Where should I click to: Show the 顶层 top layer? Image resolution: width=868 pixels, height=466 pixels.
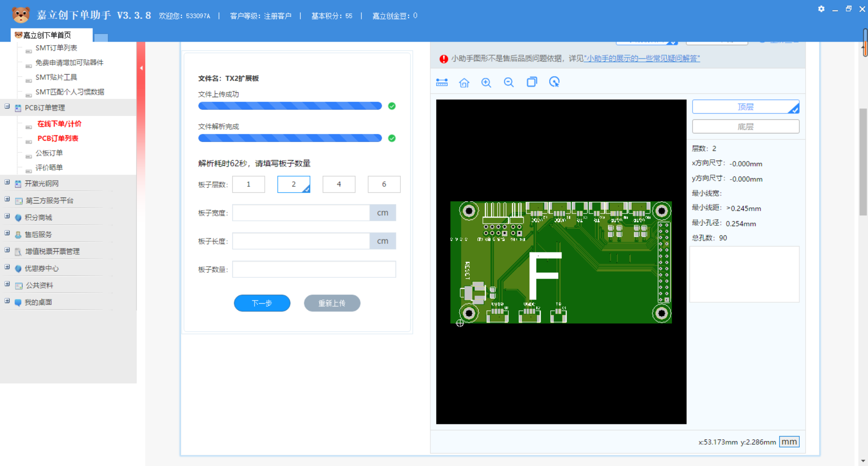point(745,107)
